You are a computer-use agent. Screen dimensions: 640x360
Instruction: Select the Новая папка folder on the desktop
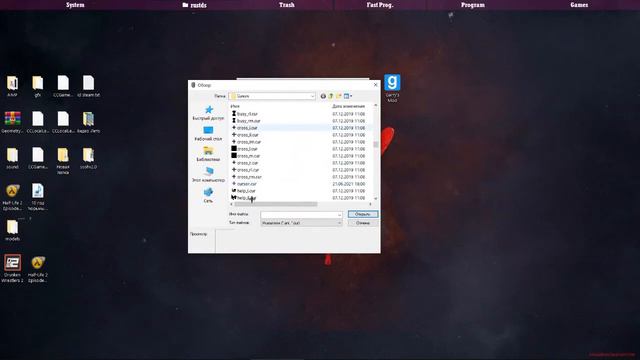tap(63, 161)
